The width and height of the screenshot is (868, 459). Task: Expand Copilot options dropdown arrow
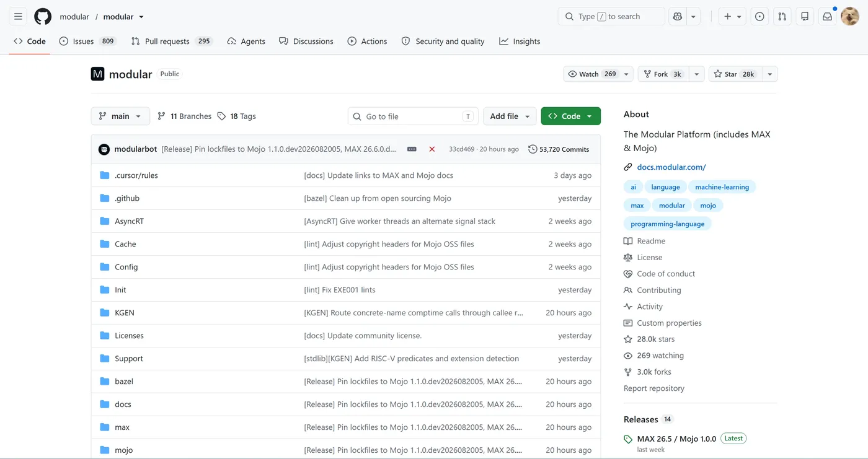(x=693, y=17)
